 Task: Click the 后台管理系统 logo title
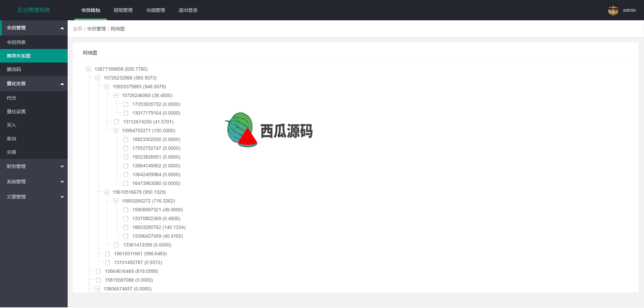[34, 10]
